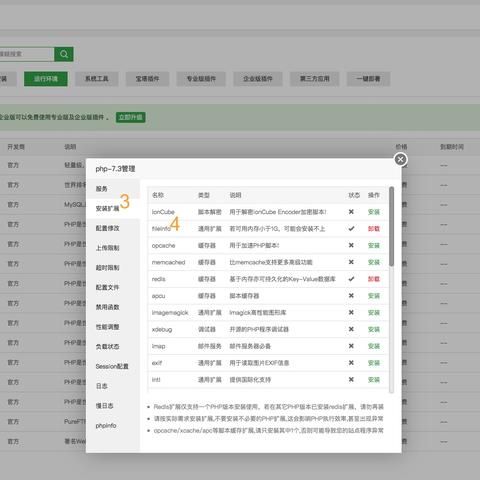Image resolution: width=480 pixels, height=480 pixels.
Task: Click the ionCube not-installed X status icon
Action: [351, 212]
